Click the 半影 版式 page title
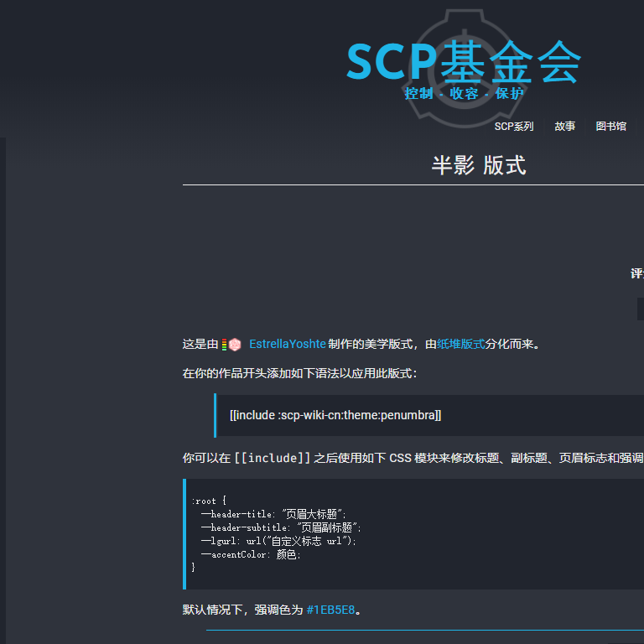This screenshot has height=644, width=644. [x=478, y=165]
